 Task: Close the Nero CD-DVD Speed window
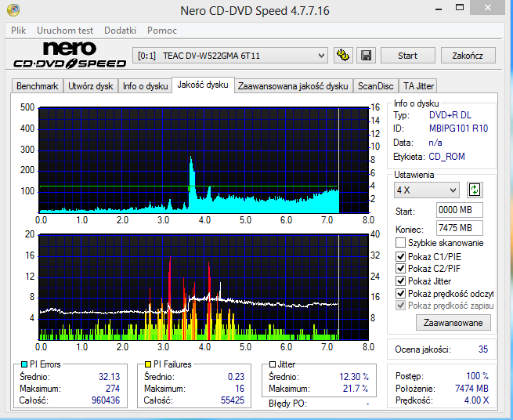(x=488, y=8)
